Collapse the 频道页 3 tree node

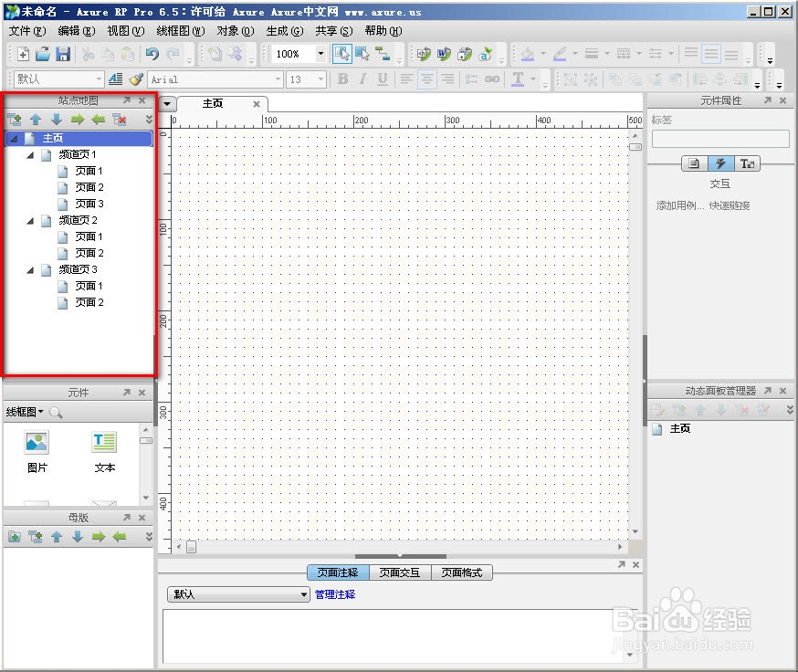point(30,270)
